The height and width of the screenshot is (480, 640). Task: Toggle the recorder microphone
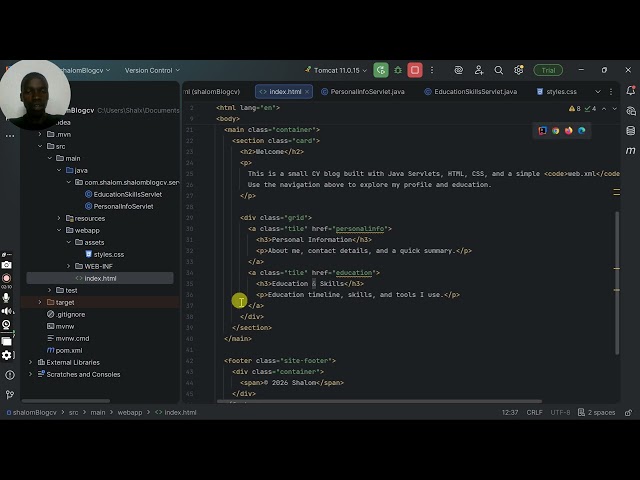pos(6,298)
